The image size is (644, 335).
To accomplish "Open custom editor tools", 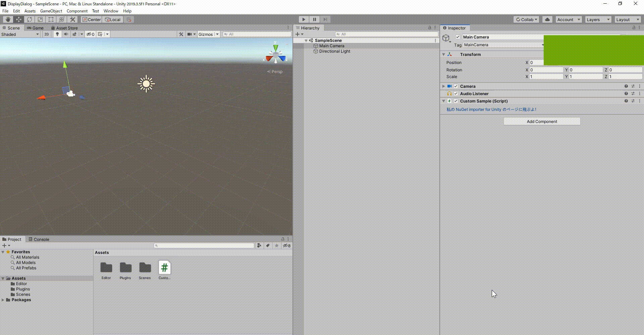I will click(x=72, y=19).
